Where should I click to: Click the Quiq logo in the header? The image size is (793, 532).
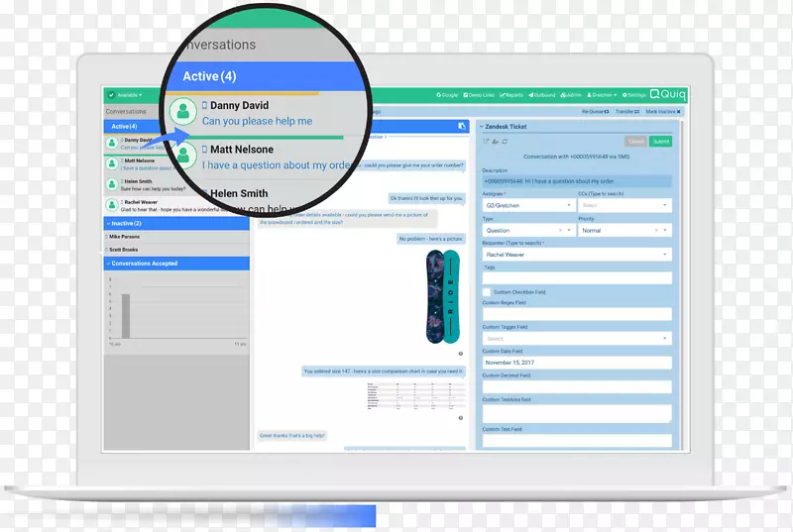(668, 95)
